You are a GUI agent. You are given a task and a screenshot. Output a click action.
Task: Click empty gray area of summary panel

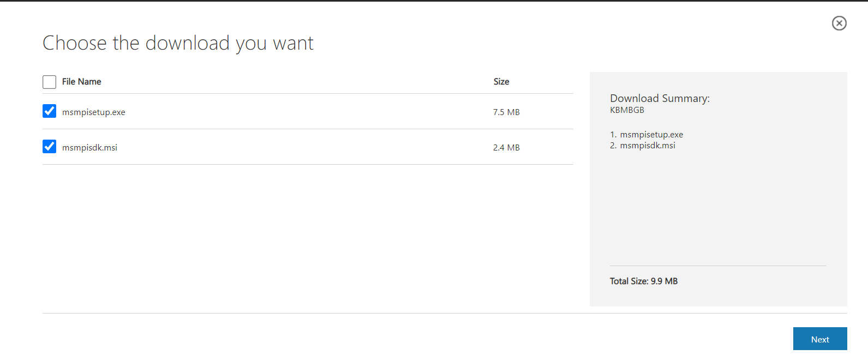[x=718, y=207]
